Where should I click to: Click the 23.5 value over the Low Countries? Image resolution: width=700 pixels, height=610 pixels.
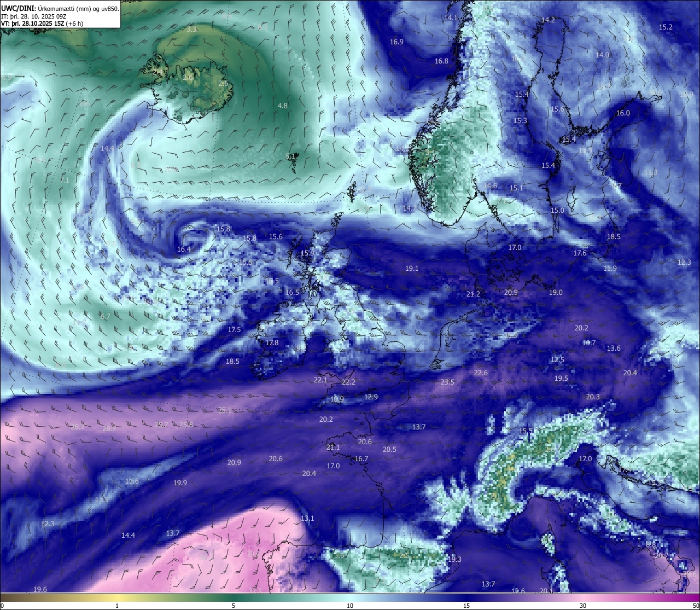click(447, 382)
